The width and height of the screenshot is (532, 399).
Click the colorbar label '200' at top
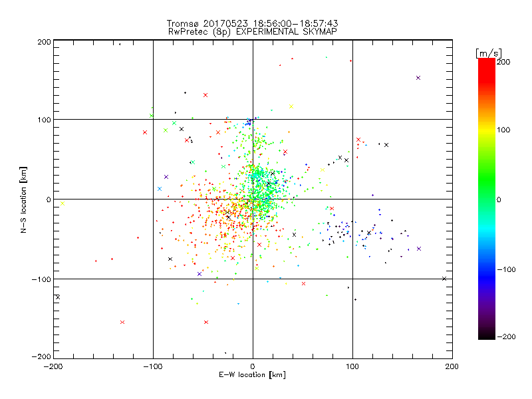[x=503, y=62]
